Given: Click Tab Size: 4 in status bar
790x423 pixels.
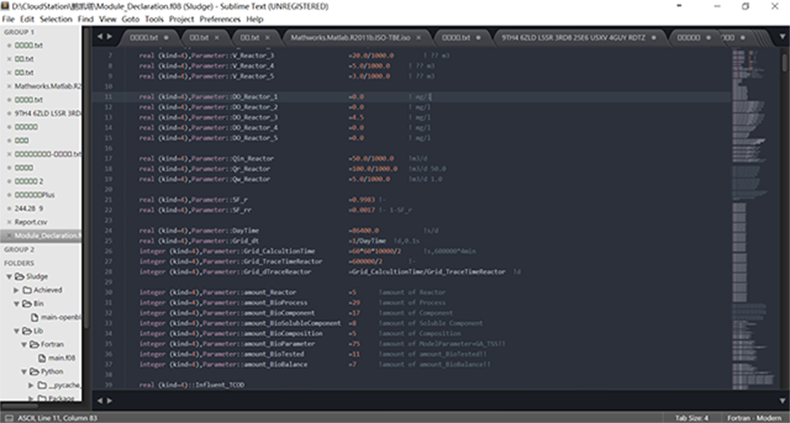Looking at the screenshot, I should tap(689, 417).
